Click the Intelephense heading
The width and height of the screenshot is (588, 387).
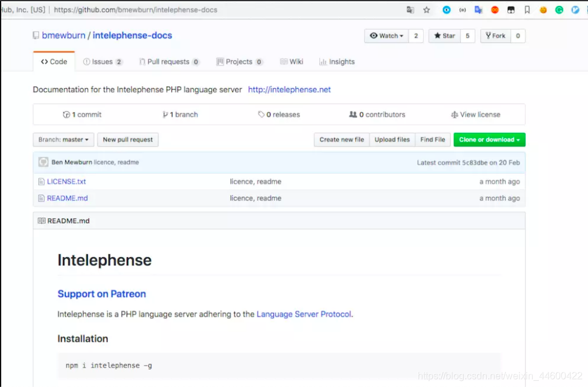tap(104, 260)
